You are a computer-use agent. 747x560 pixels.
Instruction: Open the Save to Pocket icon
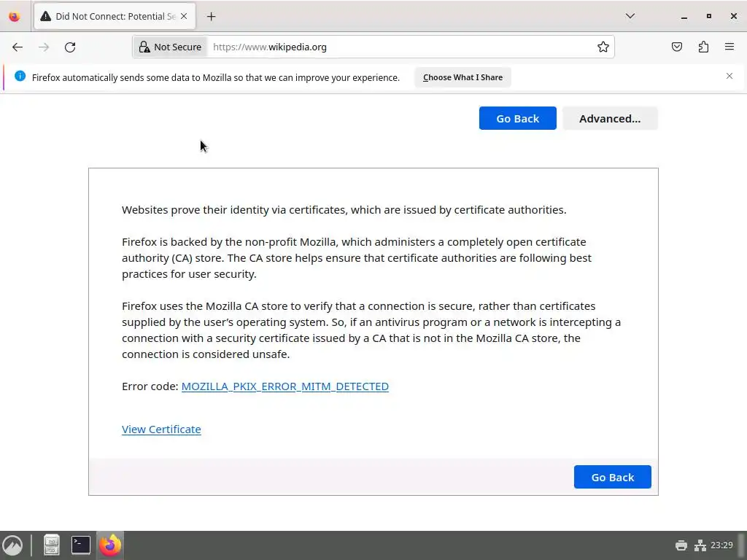click(677, 47)
